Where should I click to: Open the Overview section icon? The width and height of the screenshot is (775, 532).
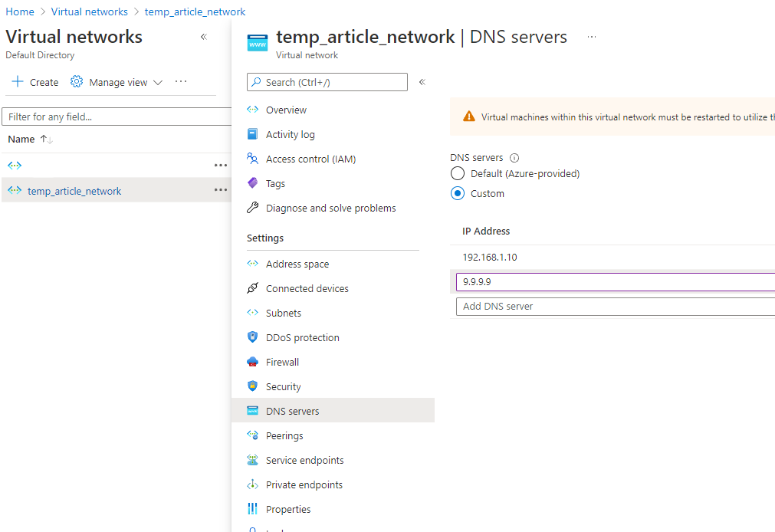click(253, 110)
